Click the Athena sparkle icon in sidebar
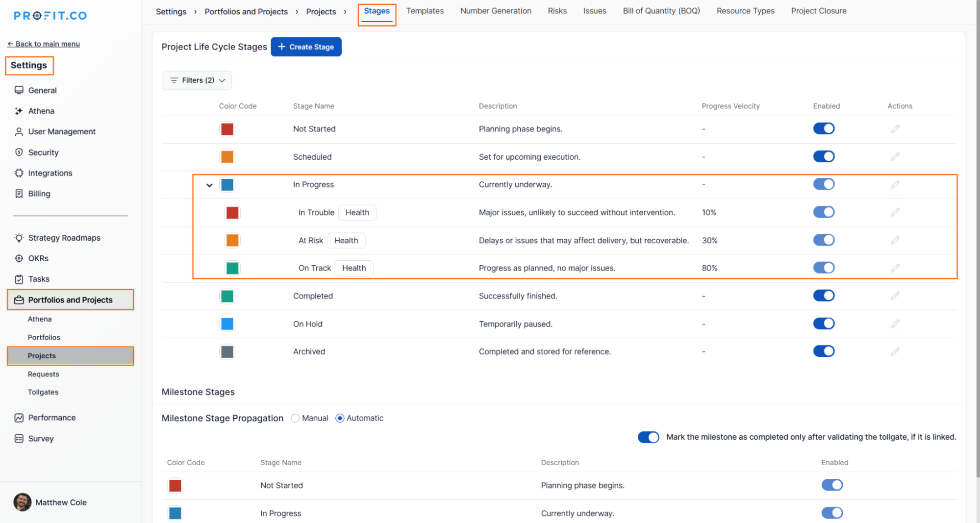 (19, 111)
